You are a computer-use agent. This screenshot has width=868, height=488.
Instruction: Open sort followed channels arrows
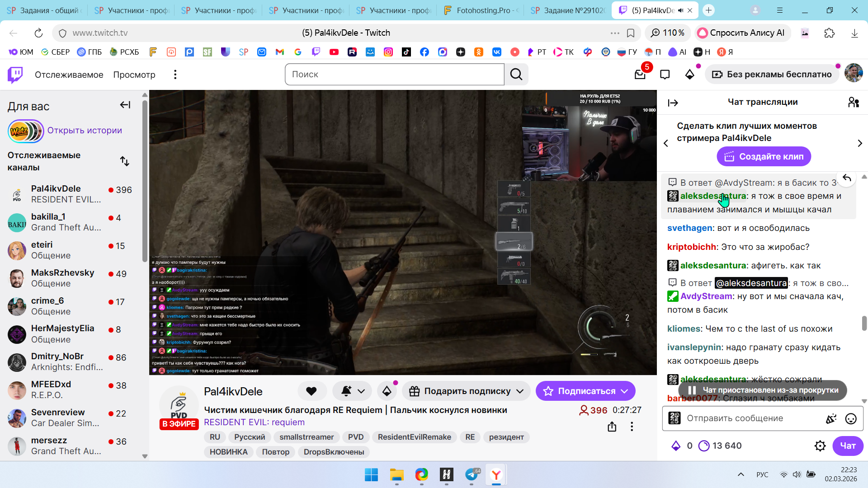(x=125, y=161)
